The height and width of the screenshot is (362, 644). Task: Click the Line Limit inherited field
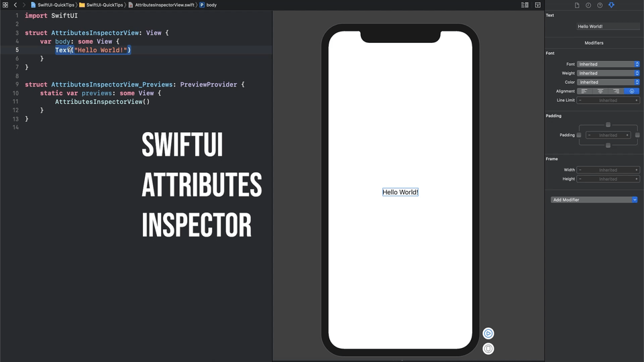[x=608, y=100]
